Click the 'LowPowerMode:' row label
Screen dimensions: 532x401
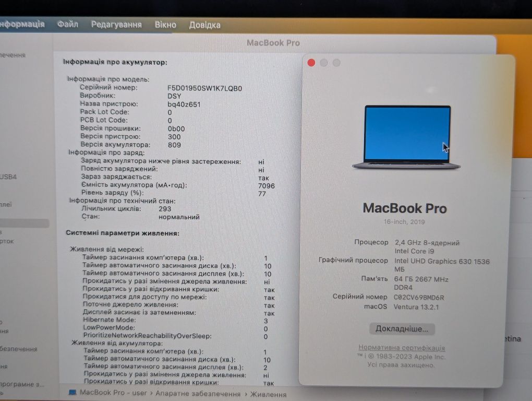click(109, 327)
